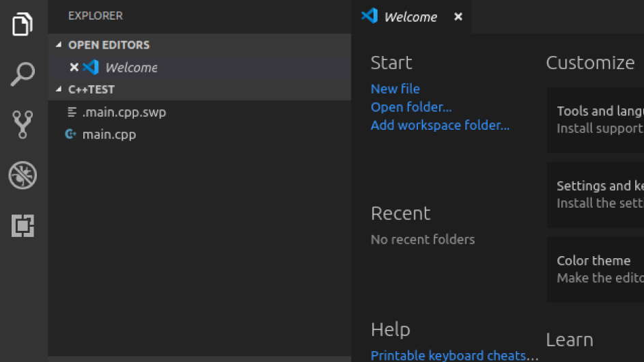Open the Extensions view icon
This screenshot has height=362, width=644.
point(23,225)
